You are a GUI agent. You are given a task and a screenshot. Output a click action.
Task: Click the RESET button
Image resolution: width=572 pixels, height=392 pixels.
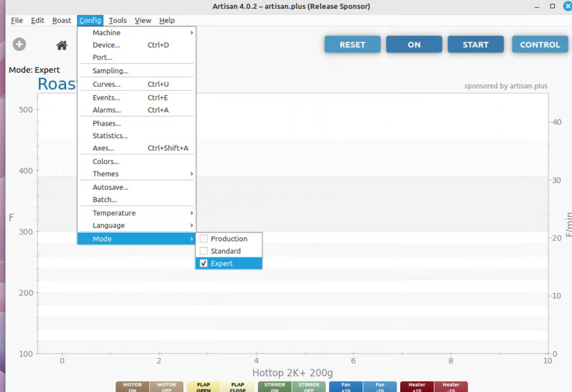tap(352, 45)
